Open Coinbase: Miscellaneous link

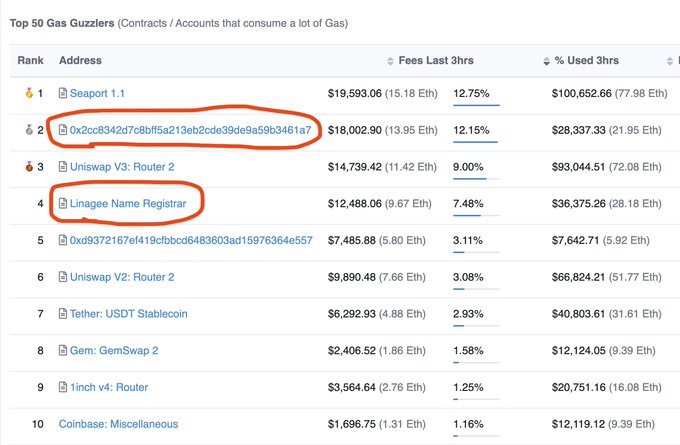coord(118,424)
